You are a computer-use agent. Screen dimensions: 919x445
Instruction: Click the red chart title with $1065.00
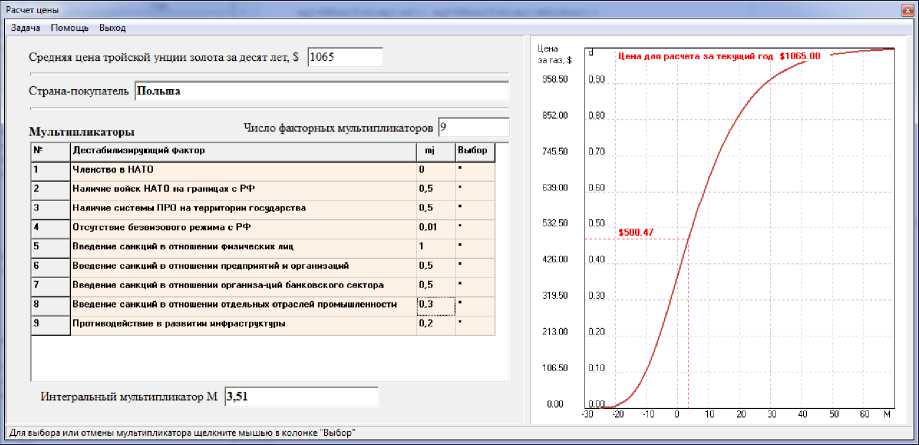(719, 56)
